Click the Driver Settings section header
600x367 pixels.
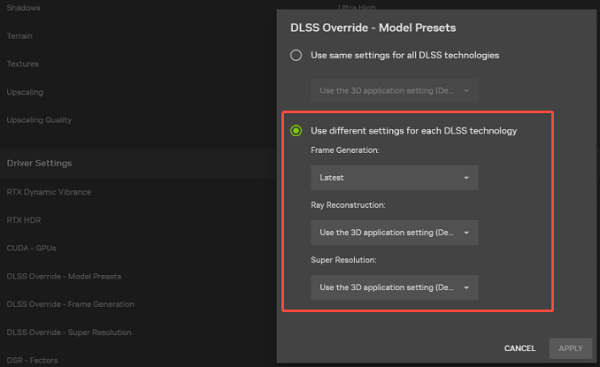[138, 163]
